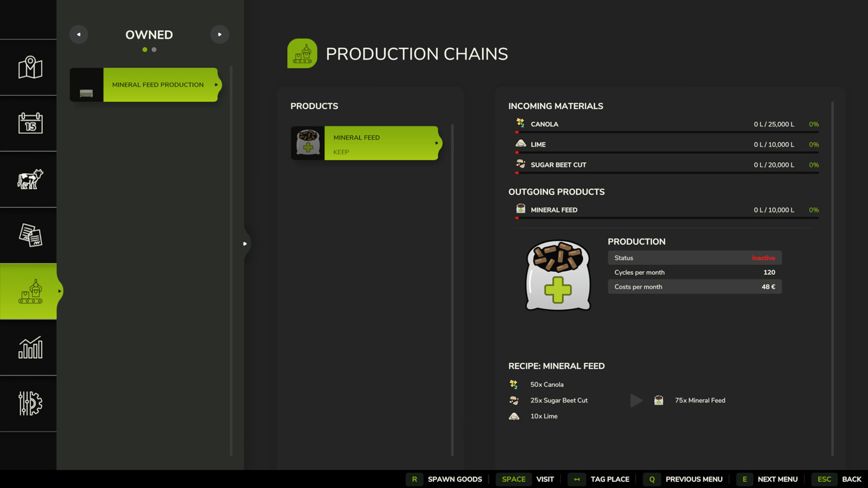Screen dimensions: 868x488
Task: Select the Production Chains factory icon
Action: click(x=31, y=291)
